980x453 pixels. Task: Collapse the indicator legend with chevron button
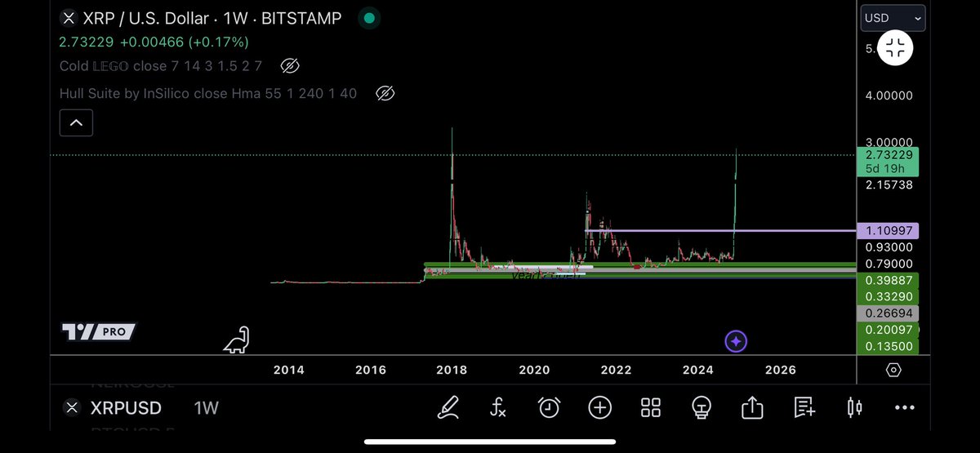(76, 123)
